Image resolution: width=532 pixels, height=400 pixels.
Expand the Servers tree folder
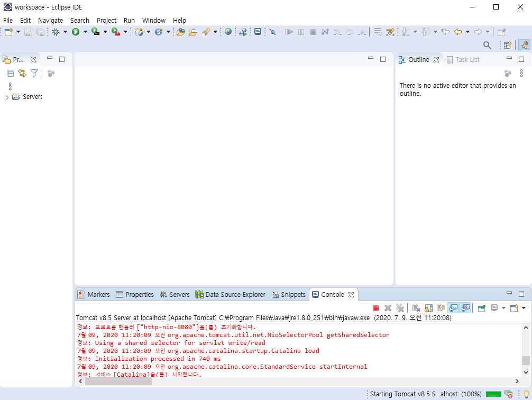pyautogui.click(x=7, y=97)
